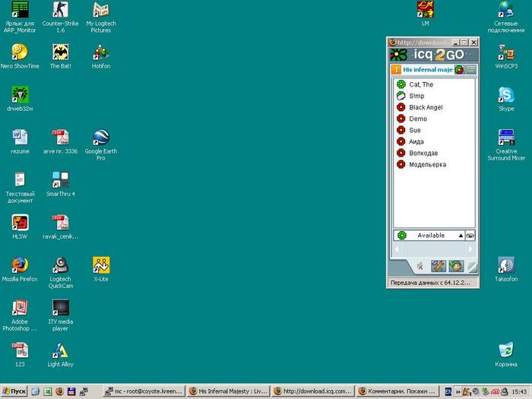Select the WinSCP3 desktop icon

[x=506, y=52]
